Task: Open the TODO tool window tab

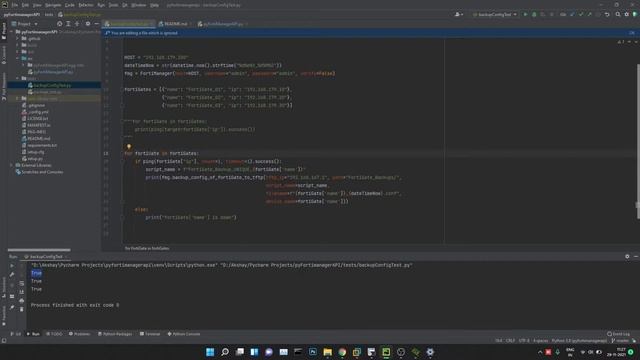Action: click(x=54, y=334)
